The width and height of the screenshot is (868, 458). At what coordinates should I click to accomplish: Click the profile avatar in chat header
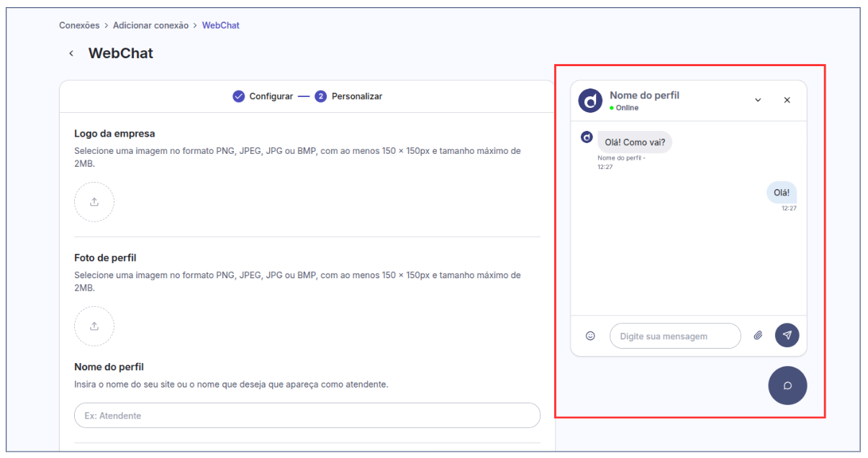pyautogui.click(x=590, y=101)
